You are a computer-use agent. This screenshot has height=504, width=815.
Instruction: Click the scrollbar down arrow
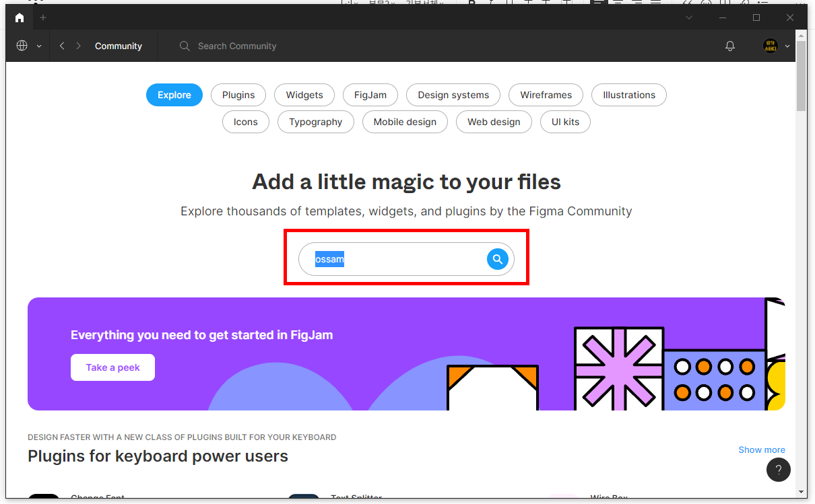click(801, 492)
